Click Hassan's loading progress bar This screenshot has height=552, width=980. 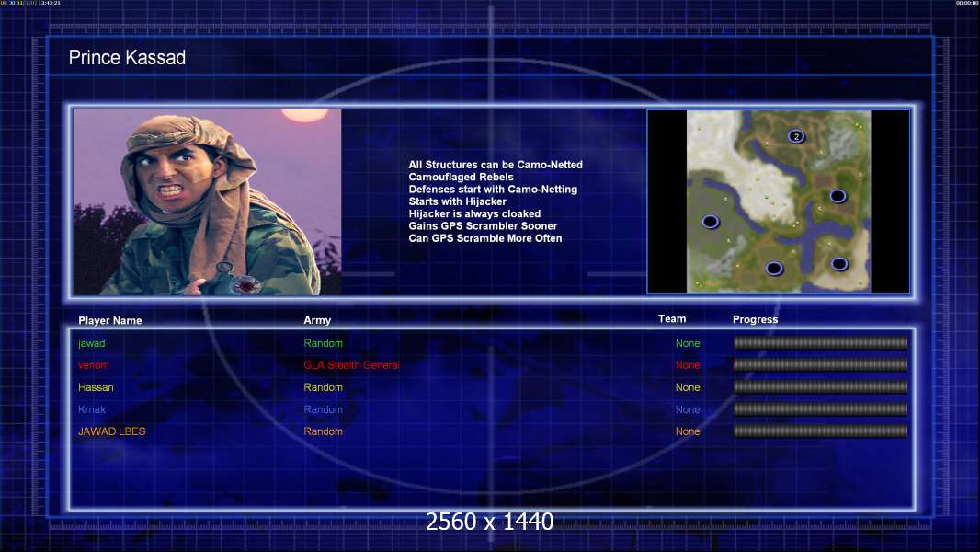[x=821, y=387]
